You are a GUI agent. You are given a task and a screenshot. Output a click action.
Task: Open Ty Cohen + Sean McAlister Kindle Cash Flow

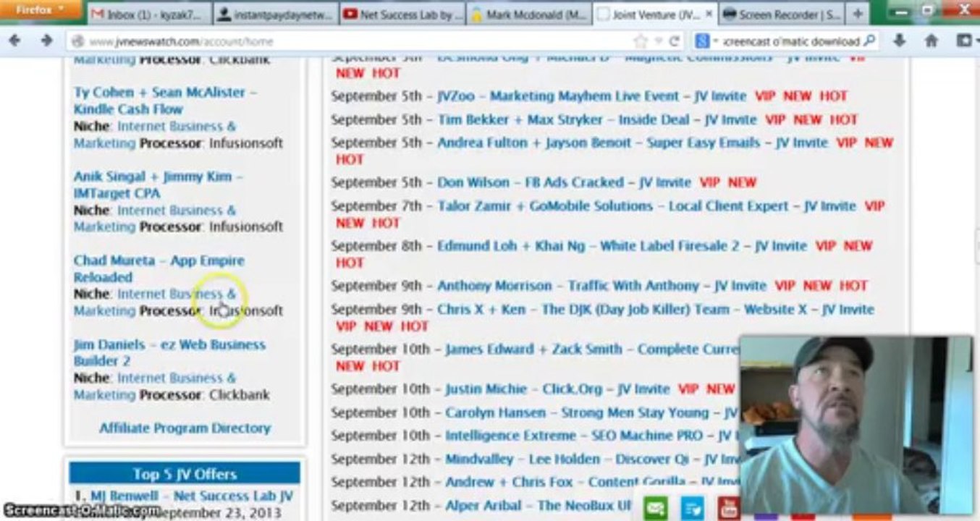click(x=164, y=101)
